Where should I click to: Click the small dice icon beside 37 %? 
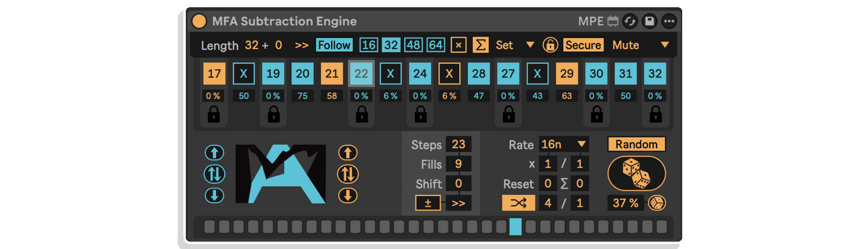click(657, 203)
